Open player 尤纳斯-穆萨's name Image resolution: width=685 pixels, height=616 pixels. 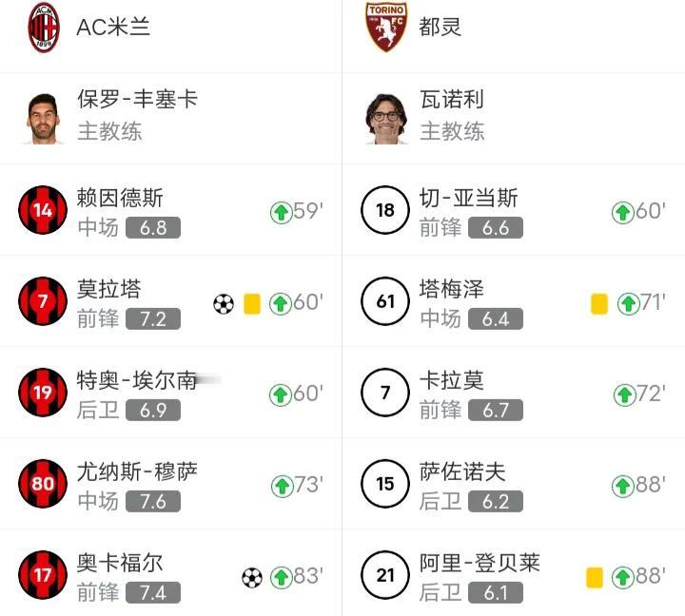[x=137, y=472]
